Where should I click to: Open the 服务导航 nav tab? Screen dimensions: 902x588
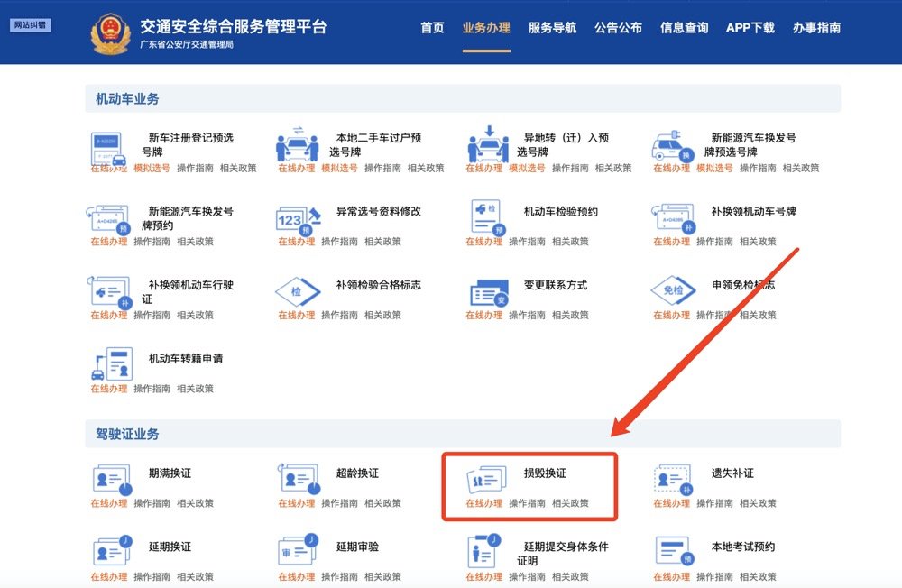coord(552,28)
